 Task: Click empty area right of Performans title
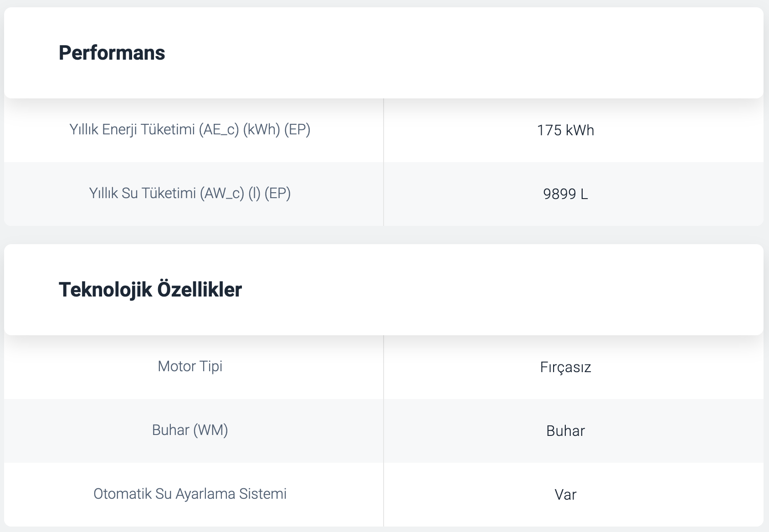(456, 53)
